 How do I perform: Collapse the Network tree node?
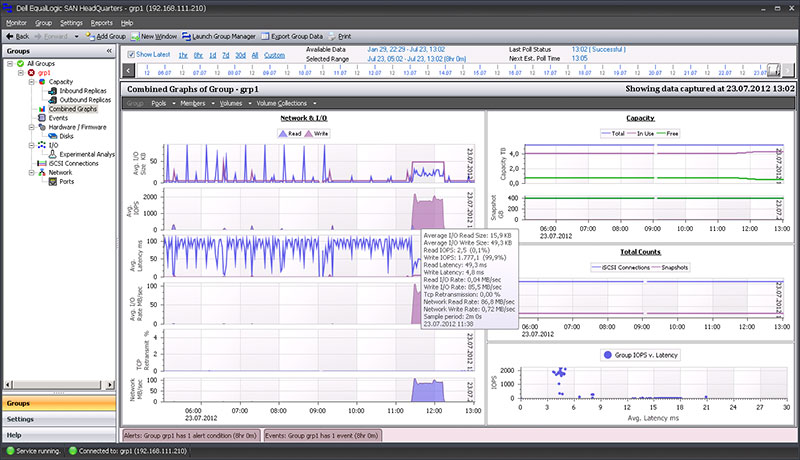[x=31, y=172]
